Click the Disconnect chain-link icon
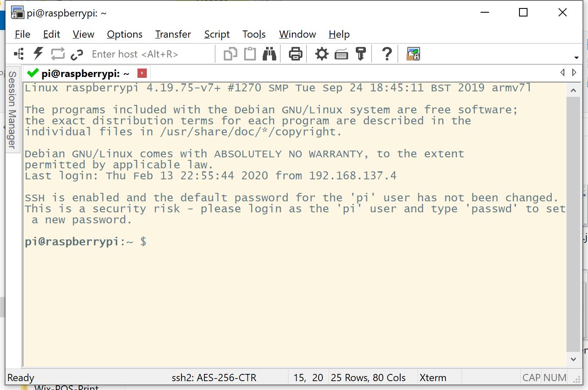The image size is (588, 390). click(77, 54)
